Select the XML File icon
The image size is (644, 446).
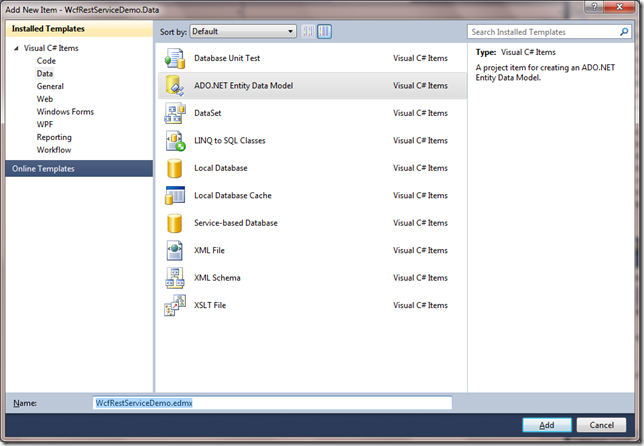(175, 250)
